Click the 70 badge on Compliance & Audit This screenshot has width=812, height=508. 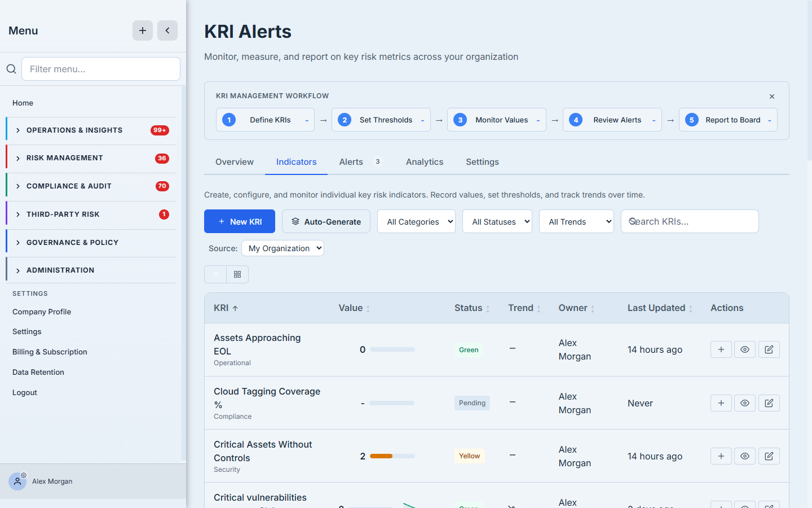coord(162,186)
